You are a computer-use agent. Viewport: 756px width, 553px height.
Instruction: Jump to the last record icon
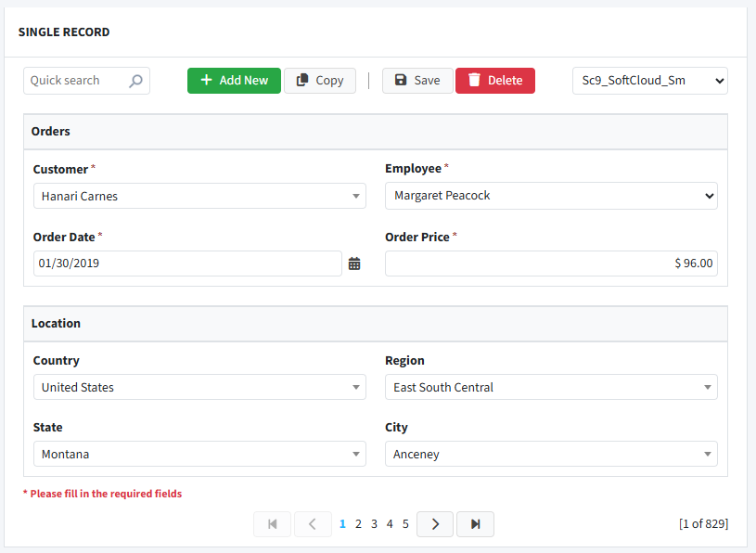pos(475,524)
